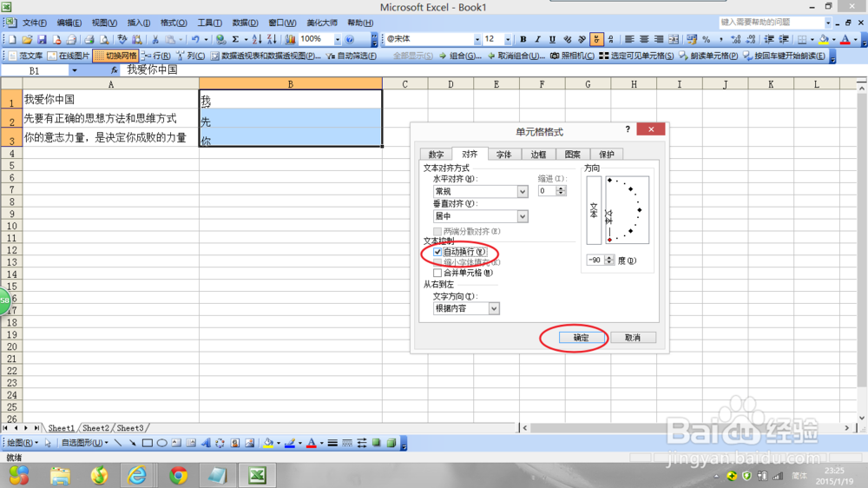
Task: Open 自选图形 dropdown menu
Action: click(x=83, y=443)
